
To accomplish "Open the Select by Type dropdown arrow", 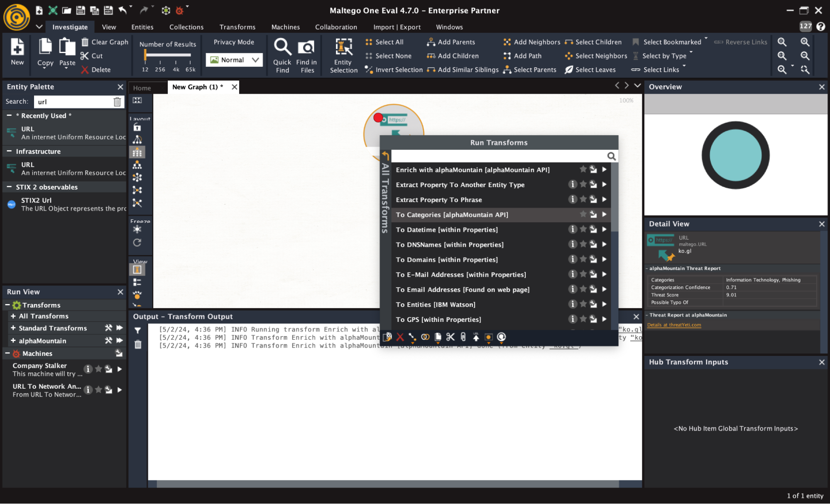I will [x=691, y=52].
